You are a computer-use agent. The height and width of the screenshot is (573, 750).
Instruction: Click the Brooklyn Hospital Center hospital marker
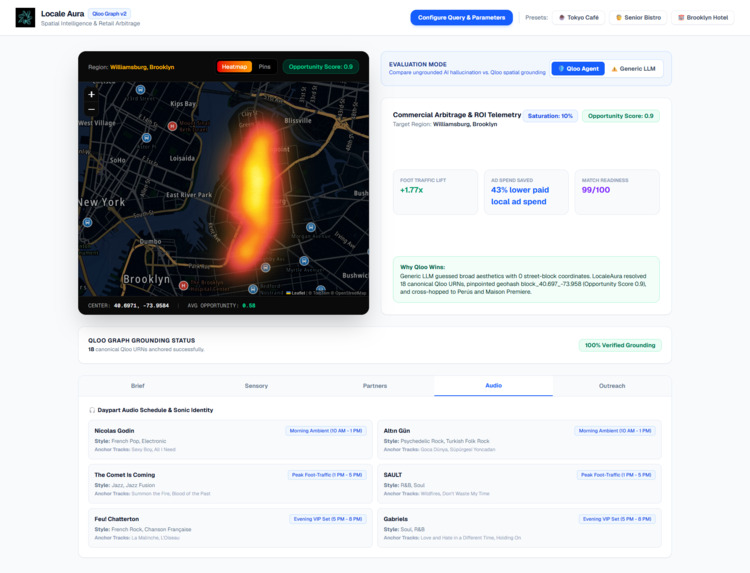point(183,286)
